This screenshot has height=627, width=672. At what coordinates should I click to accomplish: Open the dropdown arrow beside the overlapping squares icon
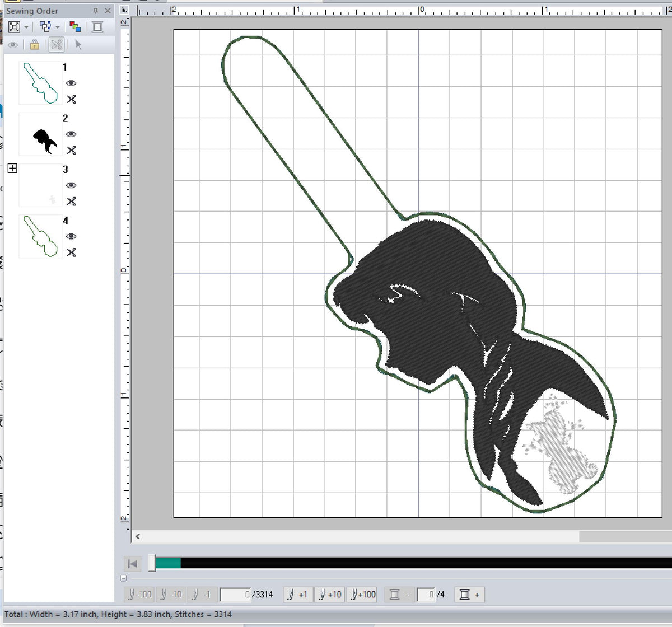(58, 27)
